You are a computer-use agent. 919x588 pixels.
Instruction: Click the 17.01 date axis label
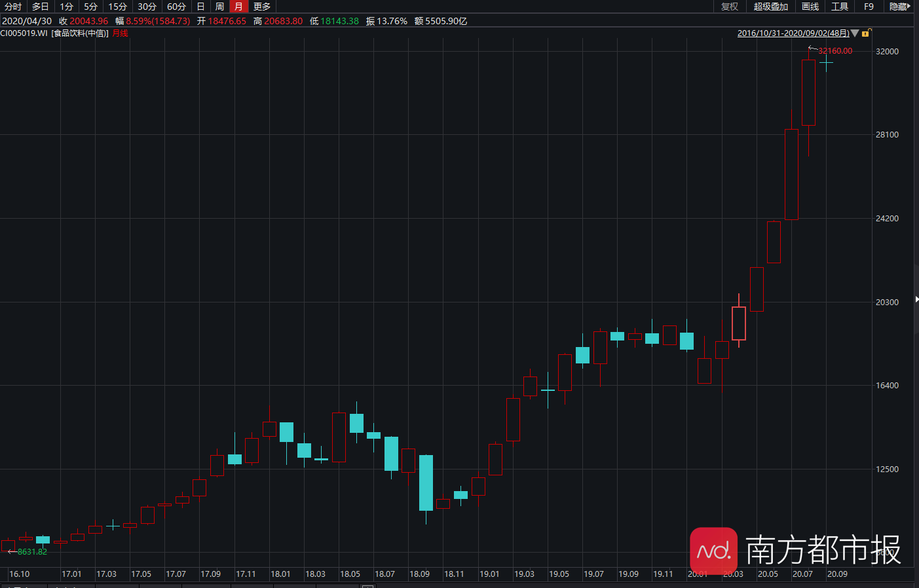71,574
